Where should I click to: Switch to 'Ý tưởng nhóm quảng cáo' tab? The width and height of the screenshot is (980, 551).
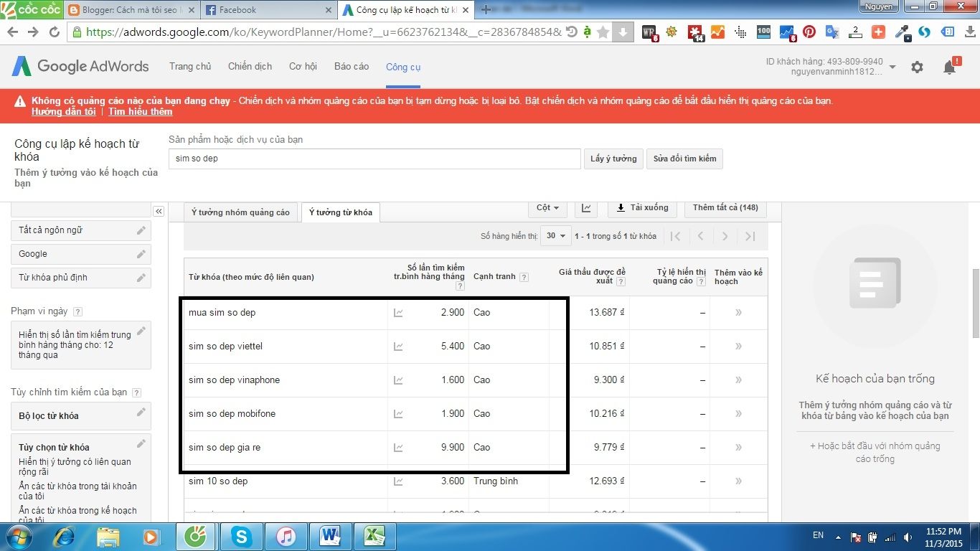click(x=240, y=212)
